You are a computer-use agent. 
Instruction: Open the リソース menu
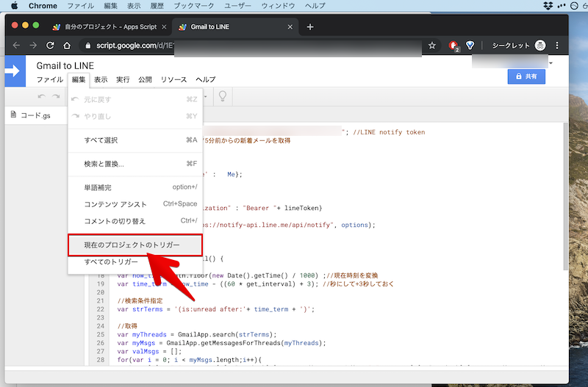173,79
